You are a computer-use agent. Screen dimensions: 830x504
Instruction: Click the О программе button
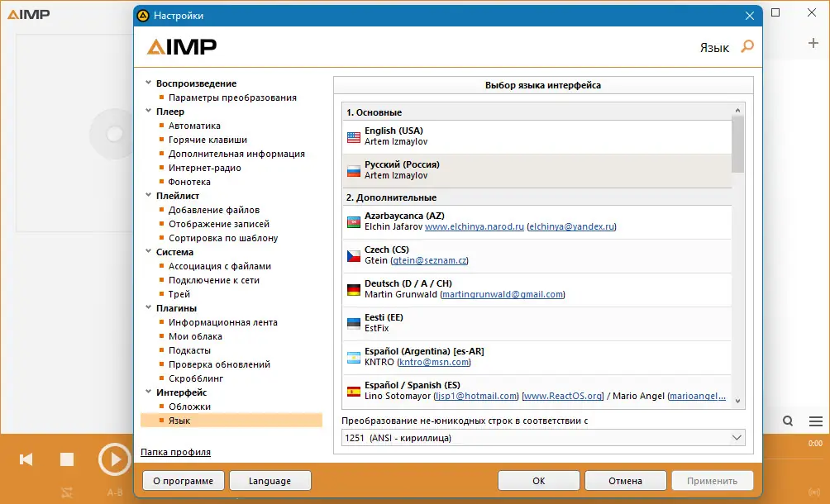[184, 481]
